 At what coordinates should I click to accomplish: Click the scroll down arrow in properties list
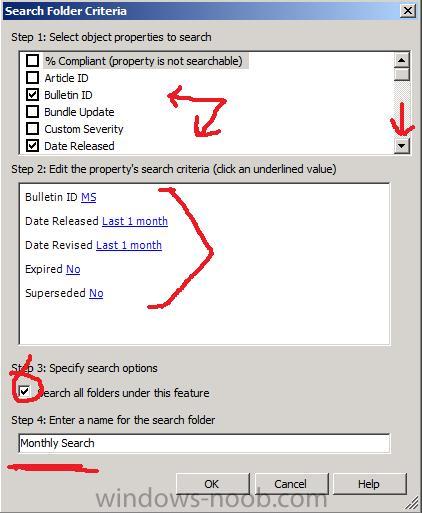coord(402,146)
